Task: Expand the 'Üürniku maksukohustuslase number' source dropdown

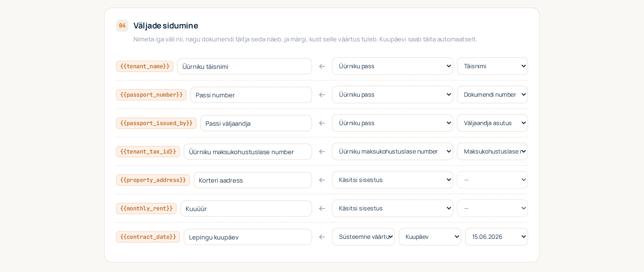Action: 392,151
